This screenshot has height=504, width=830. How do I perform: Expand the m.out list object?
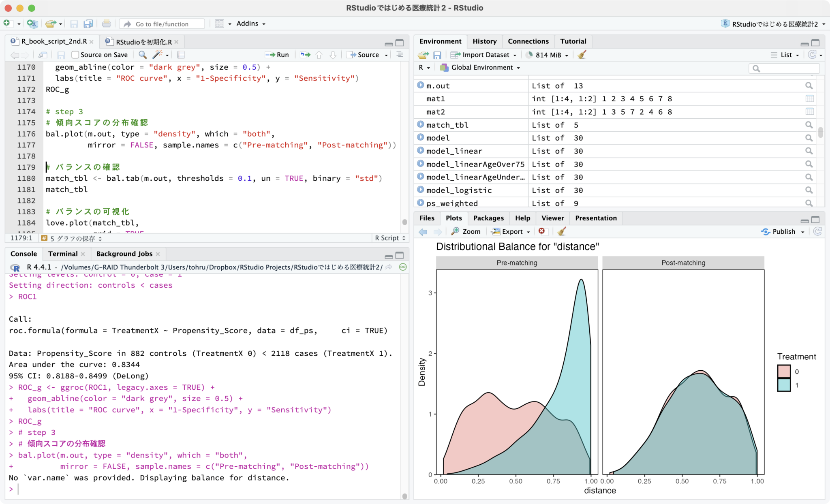420,85
